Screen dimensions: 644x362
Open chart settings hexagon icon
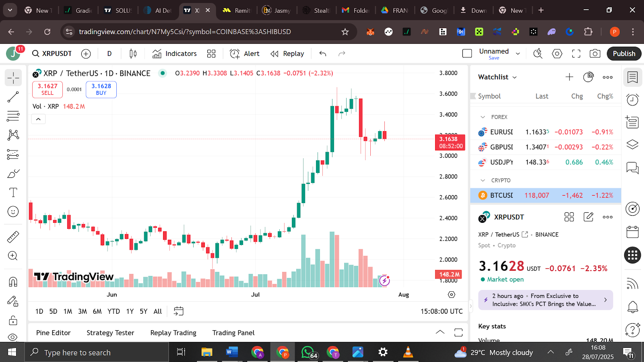point(557,53)
